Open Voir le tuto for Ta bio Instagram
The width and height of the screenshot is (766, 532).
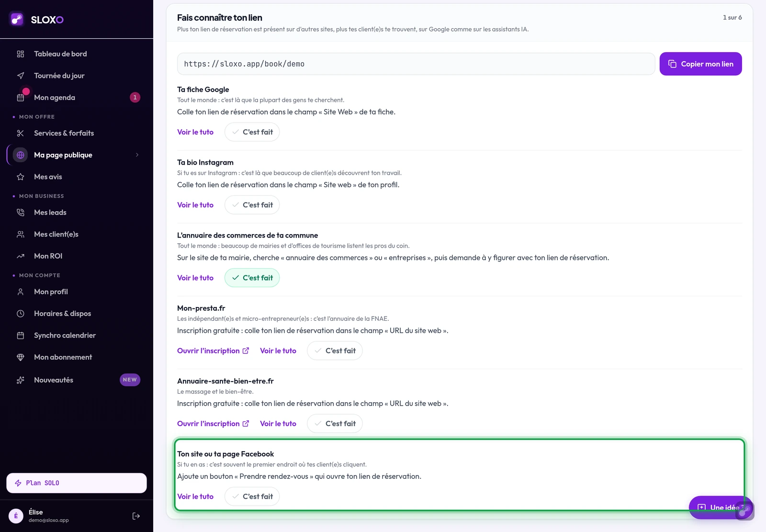(x=195, y=205)
